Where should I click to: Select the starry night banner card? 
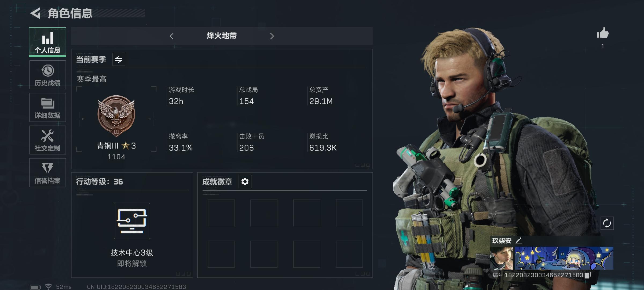pyautogui.click(x=564, y=258)
